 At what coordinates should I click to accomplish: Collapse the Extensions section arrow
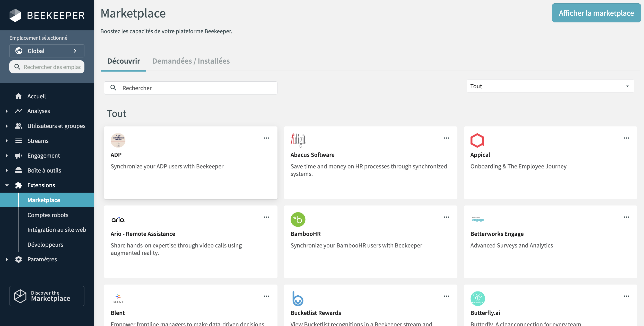(7, 185)
